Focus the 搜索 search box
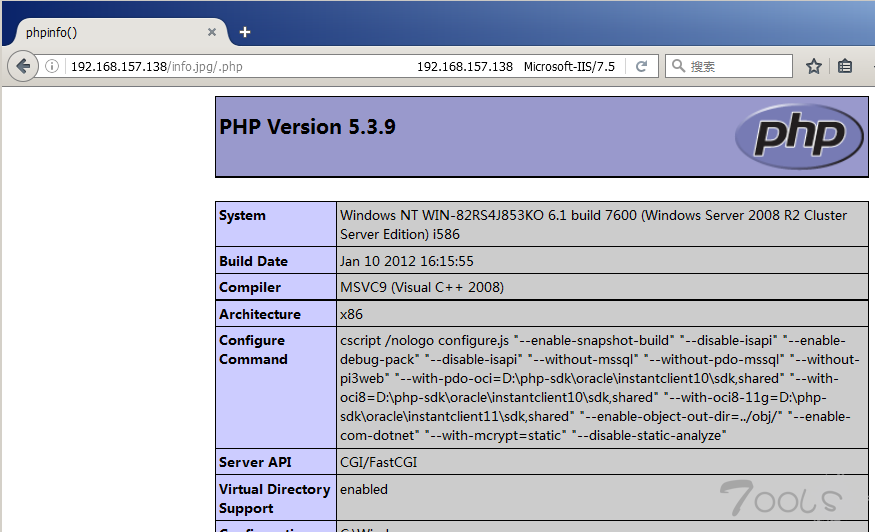Viewport: 875px width, 532px height. [x=728, y=66]
